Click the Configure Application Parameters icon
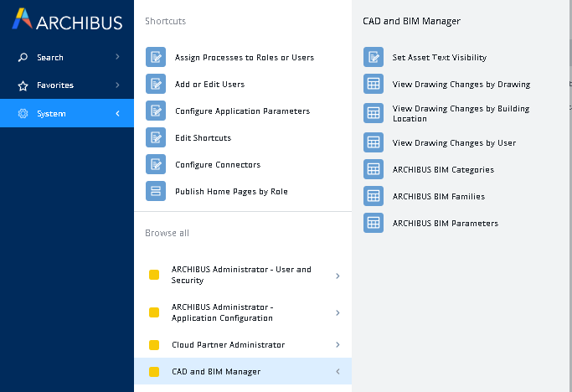Viewport: 572px width, 392px height. tap(156, 111)
